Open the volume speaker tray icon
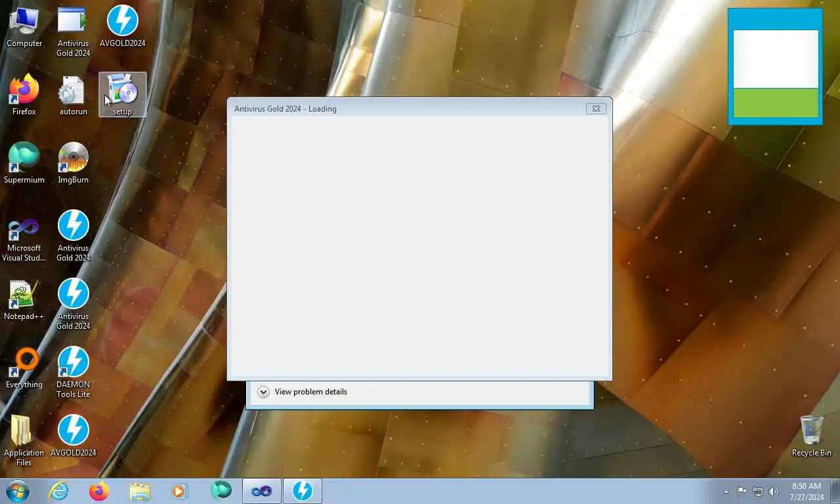Screen dimensions: 840x504 click(x=774, y=492)
